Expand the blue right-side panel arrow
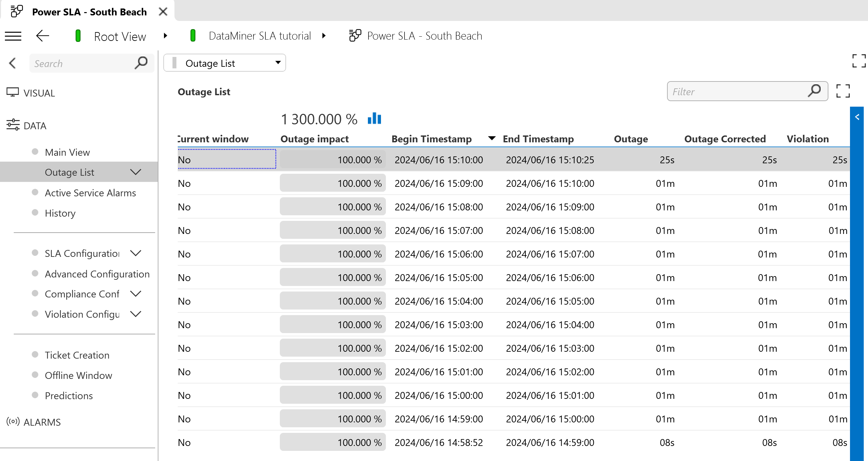Screen dimensions: 868x461 pyautogui.click(x=857, y=117)
